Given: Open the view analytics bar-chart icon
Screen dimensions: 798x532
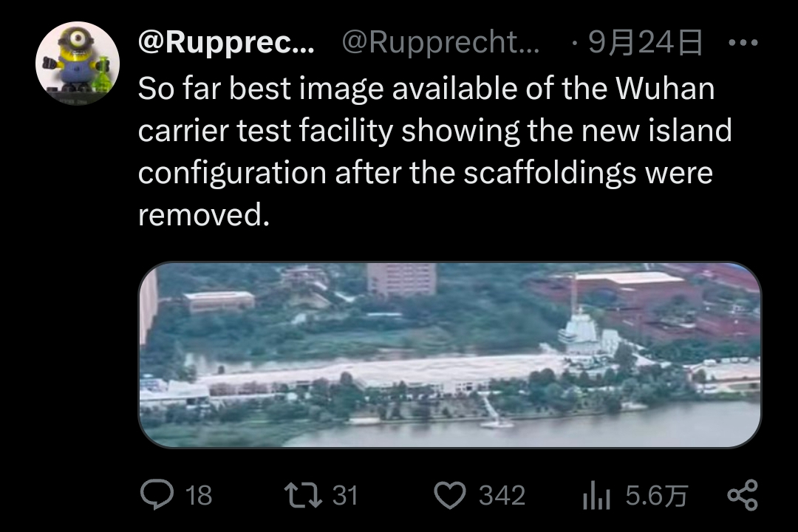Looking at the screenshot, I should [596, 495].
